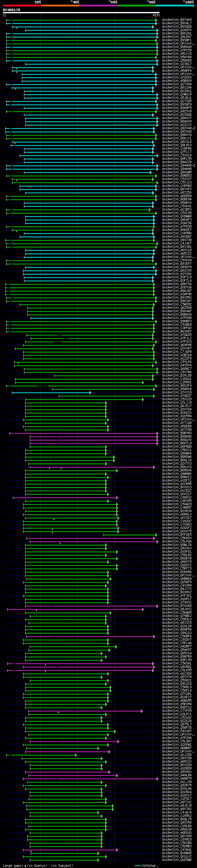
Task: Click the Large gaps legend text
Action: pos(38,865)
